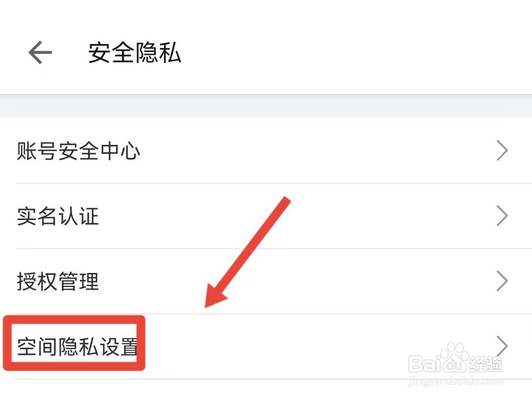
Task: Expand the chevron beside 账号安全中心
Action: [x=502, y=151]
